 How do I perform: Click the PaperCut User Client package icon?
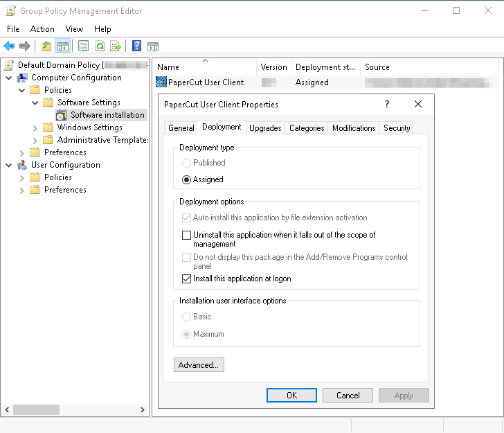click(161, 82)
